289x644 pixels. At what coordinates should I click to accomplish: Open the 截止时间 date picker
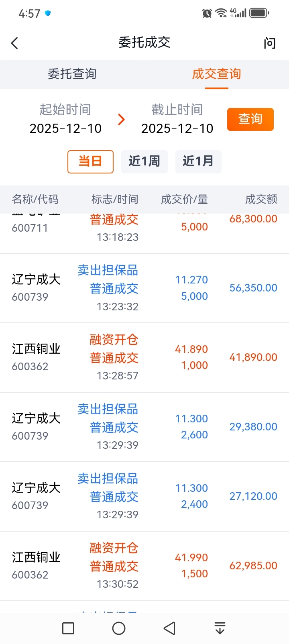[177, 119]
